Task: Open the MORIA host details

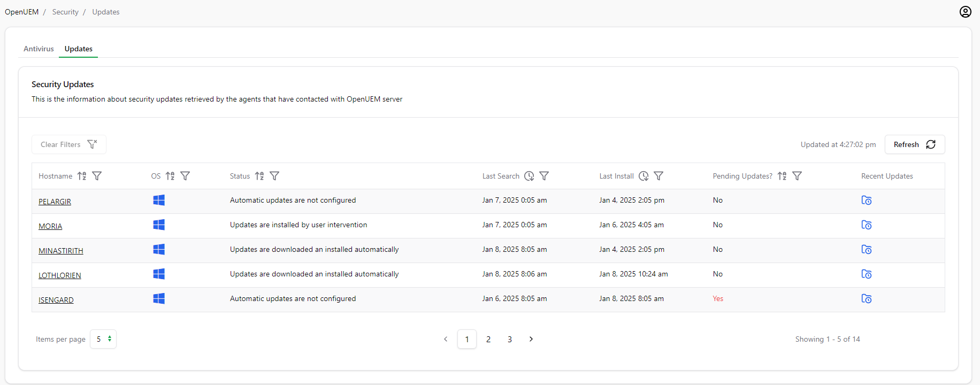Action: [50, 226]
